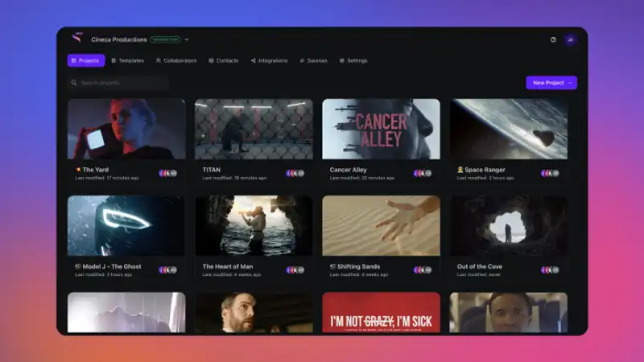View collaborator avatars on The Yard

tap(168, 173)
